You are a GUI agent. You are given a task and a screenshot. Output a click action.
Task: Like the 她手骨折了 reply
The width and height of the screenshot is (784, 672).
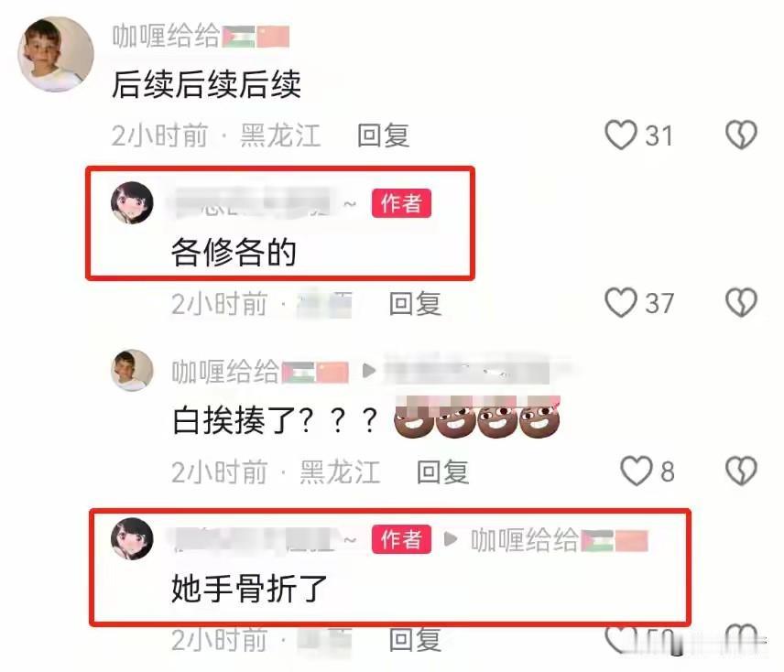pos(621,638)
